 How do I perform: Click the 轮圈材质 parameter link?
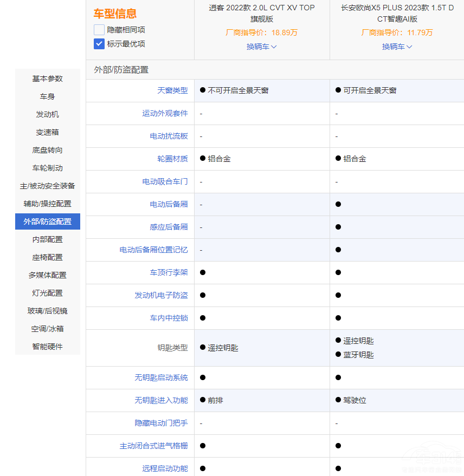point(172,159)
